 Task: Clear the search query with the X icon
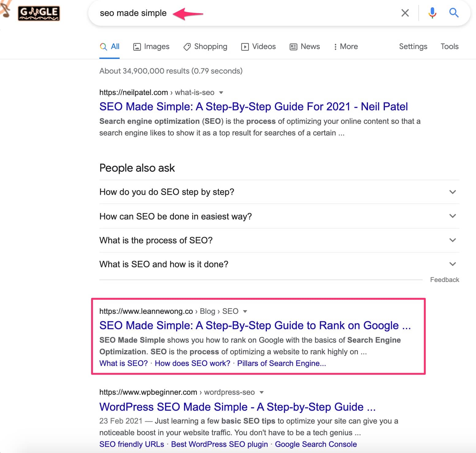[405, 13]
